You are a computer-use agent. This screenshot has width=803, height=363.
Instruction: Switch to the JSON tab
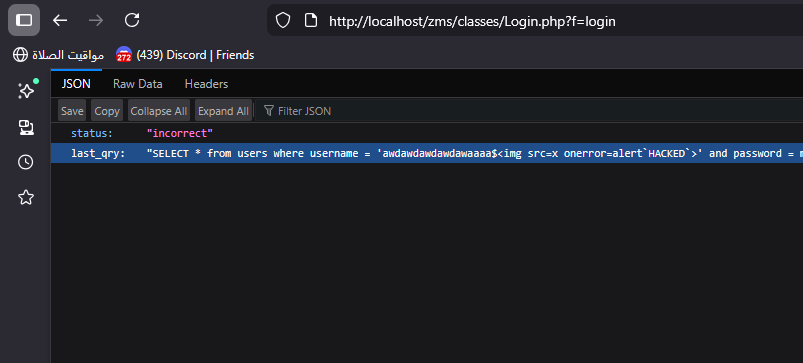click(76, 84)
